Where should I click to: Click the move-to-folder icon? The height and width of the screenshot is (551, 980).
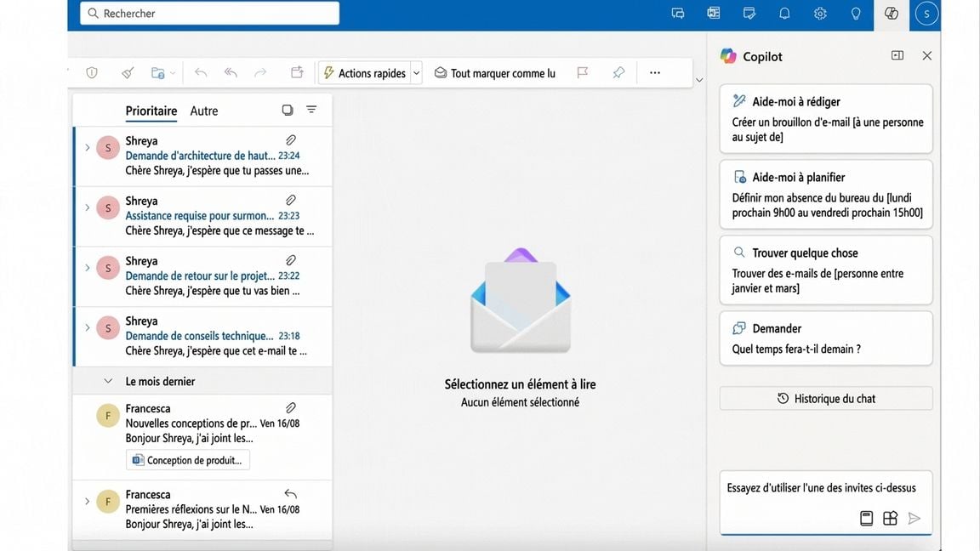(x=157, y=73)
